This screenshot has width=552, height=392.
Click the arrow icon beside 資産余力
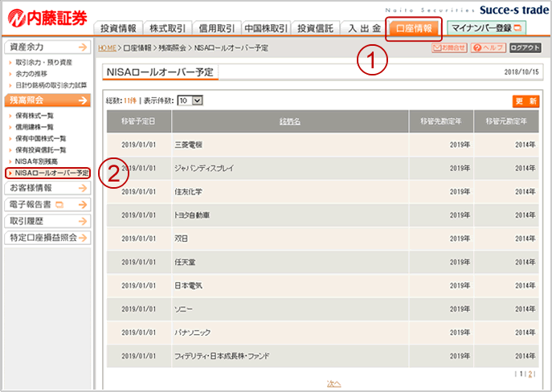coord(78,48)
